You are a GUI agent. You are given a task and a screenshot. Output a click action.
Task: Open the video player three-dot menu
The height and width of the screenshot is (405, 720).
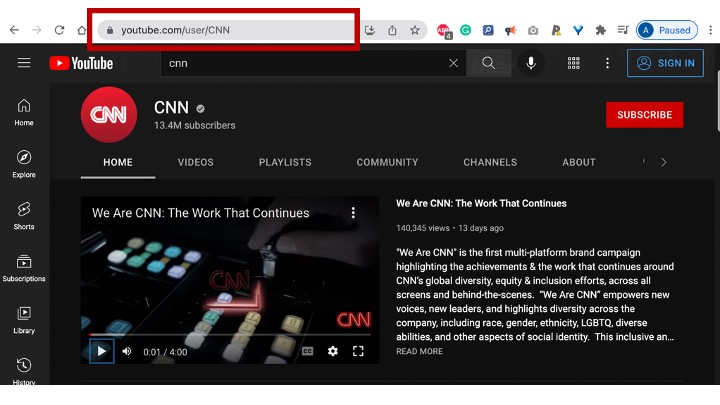pyautogui.click(x=353, y=213)
